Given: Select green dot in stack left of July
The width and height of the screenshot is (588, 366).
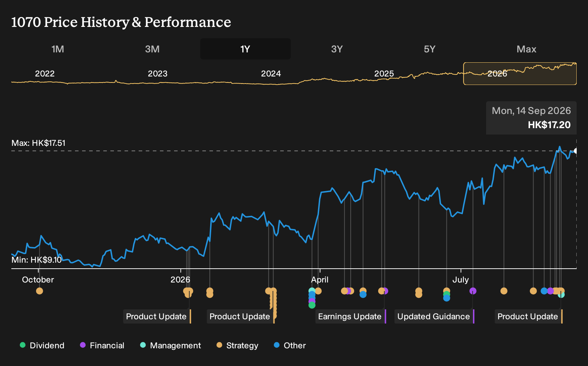Looking at the screenshot, I should pos(446,294).
